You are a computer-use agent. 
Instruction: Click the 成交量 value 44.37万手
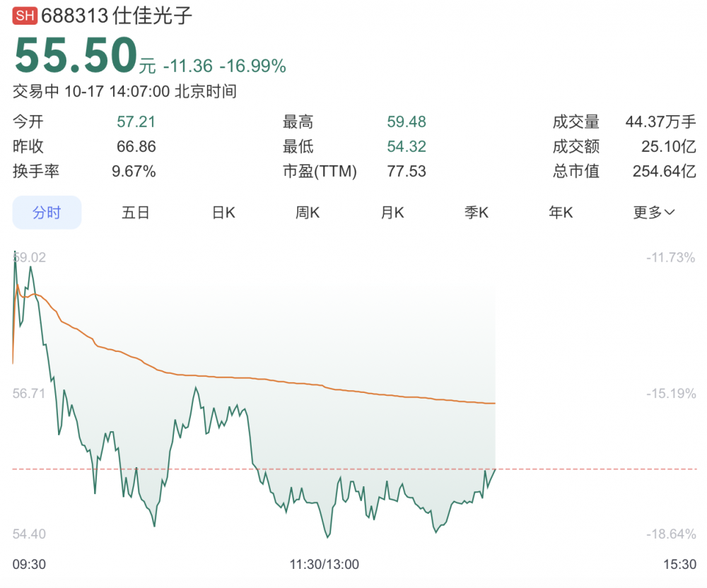pos(660,122)
